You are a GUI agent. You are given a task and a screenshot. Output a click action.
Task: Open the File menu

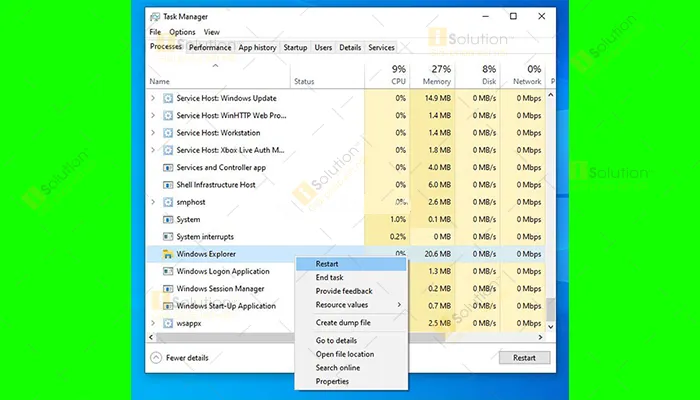(155, 32)
